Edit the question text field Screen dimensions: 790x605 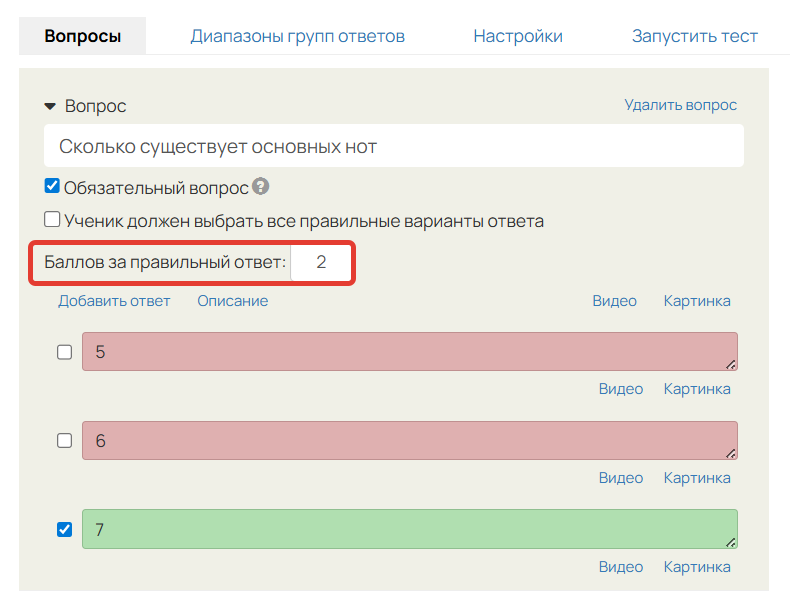pyautogui.click(x=393, y=146)
